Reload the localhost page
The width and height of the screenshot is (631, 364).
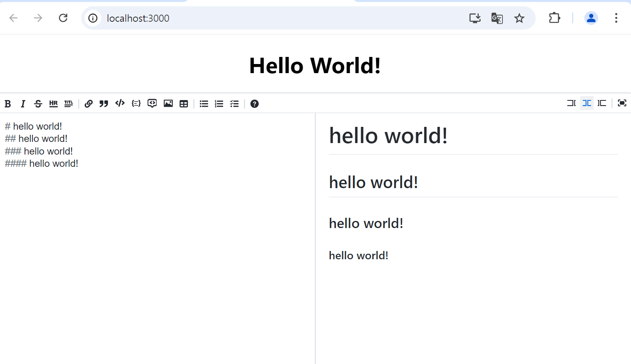63,18
